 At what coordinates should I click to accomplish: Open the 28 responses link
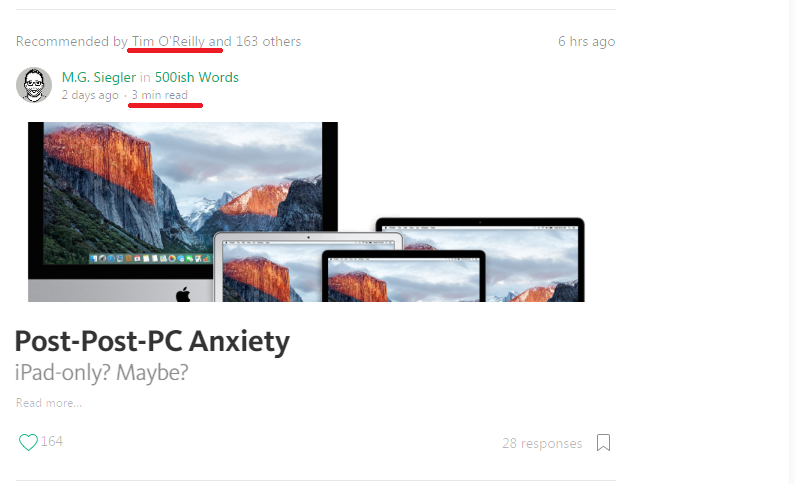coord(542,443)
